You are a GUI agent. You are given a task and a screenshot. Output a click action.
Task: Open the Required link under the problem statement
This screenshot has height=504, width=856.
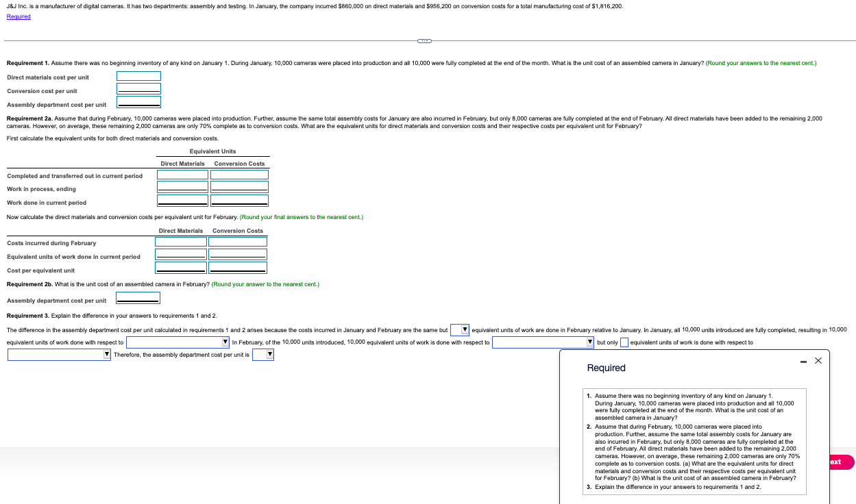point(19,16)
